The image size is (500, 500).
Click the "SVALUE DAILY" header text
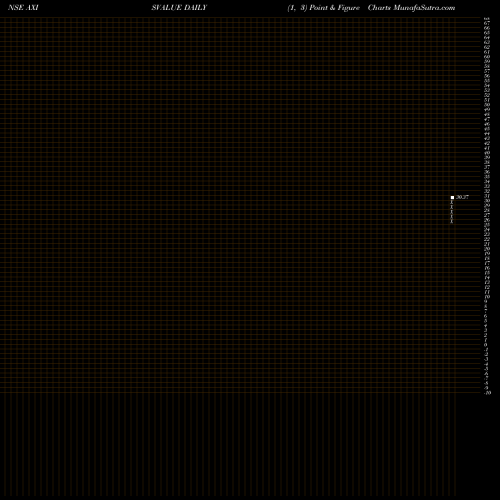[179, 8]
